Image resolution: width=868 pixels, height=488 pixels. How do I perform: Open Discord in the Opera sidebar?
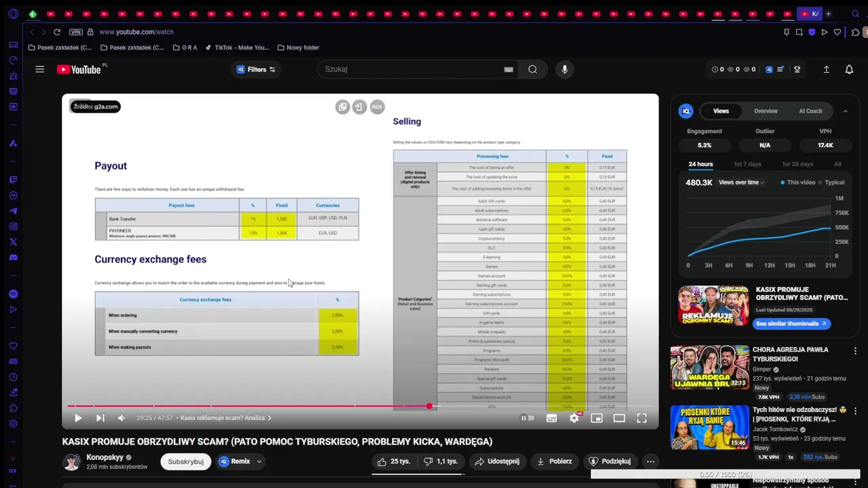pos(14,258)
